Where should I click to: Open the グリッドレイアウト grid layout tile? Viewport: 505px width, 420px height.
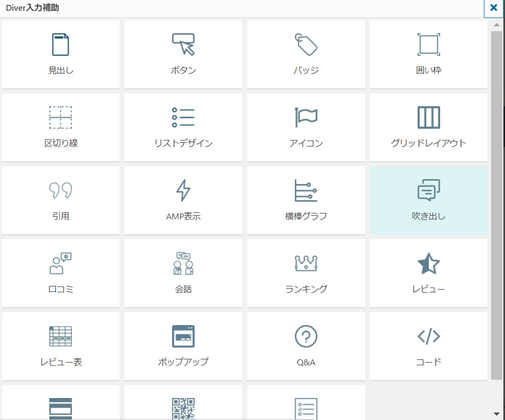tap(428, 118)
